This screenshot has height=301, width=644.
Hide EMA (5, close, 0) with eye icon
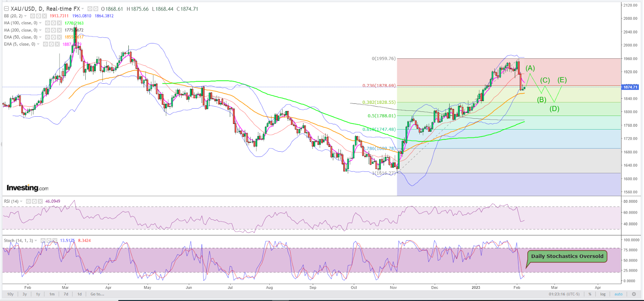click(45, 44)
